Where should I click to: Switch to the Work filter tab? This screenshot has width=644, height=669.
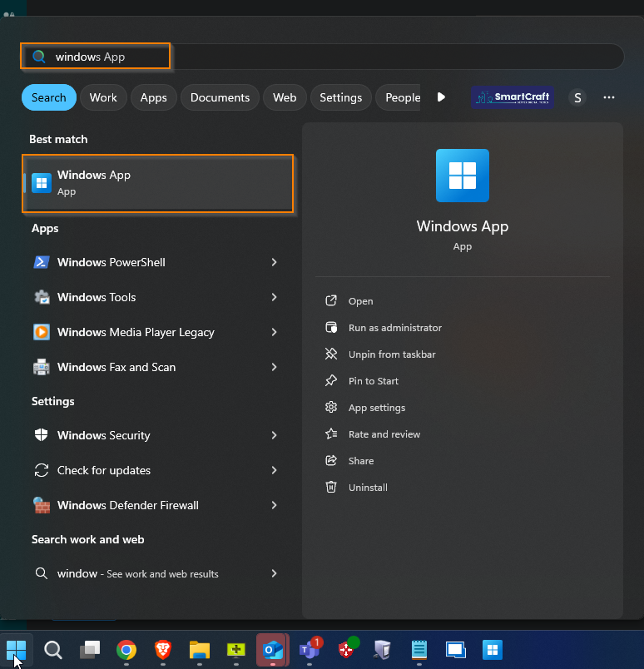pos(103,97)
